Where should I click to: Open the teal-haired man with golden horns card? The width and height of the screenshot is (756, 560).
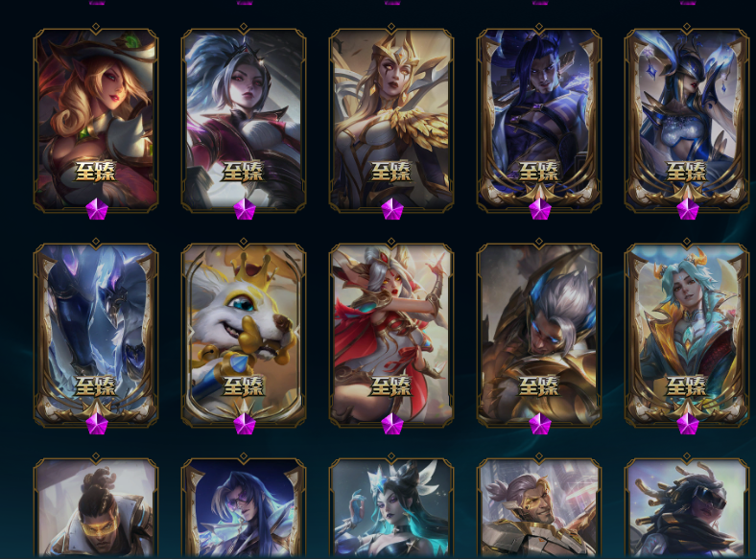687,335
